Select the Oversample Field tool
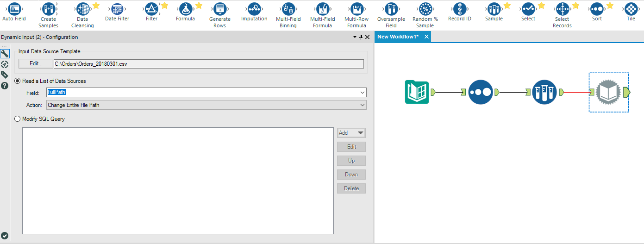The image size is (644, 244). point(391,15)
